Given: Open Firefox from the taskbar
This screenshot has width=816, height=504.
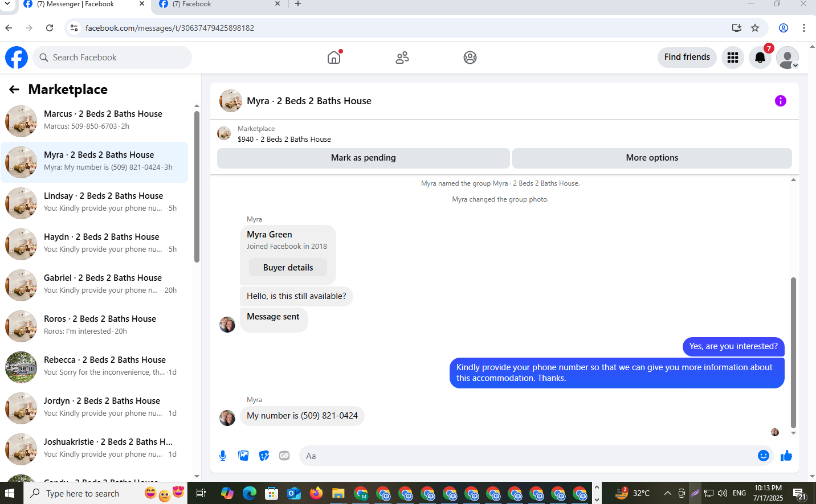Looking at the screenshot, I should point(316,493).
